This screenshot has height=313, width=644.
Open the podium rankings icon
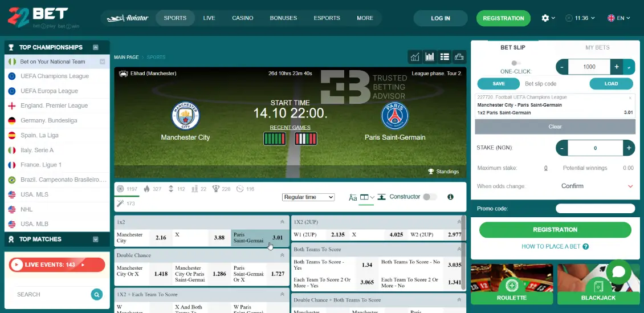point(459,56)
